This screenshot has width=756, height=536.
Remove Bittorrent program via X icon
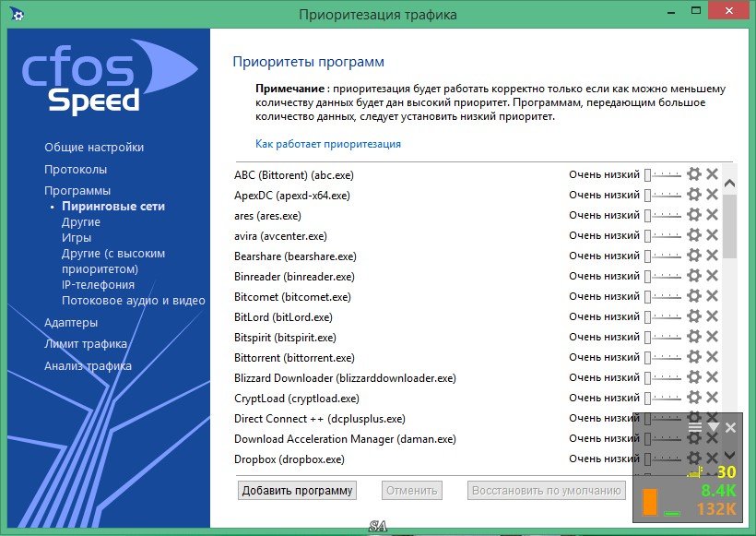tap(712, 357)
